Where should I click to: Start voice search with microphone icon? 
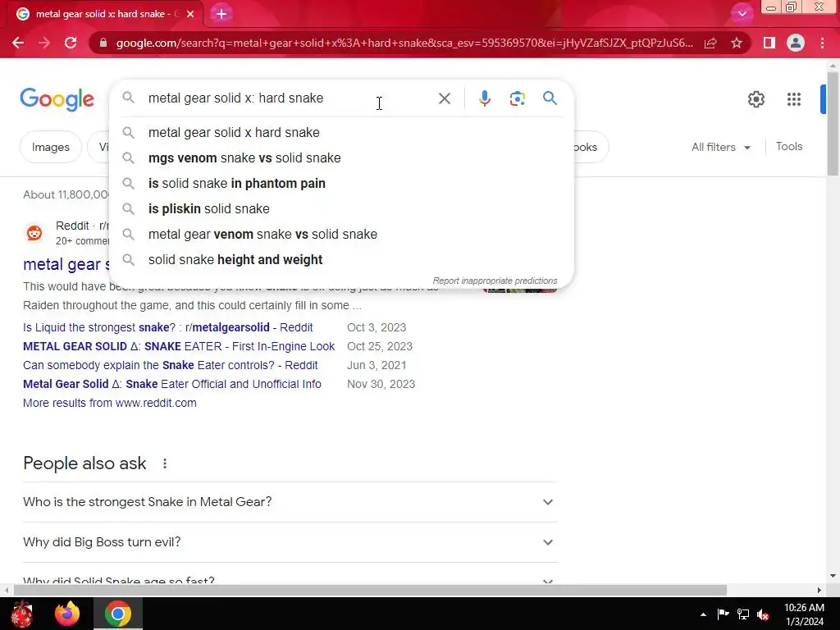pyautogui.click(x=484, y=98)
